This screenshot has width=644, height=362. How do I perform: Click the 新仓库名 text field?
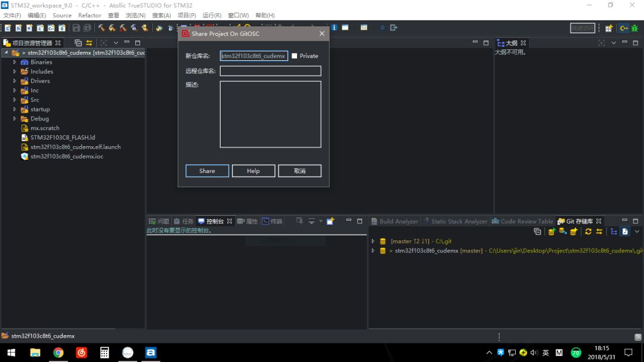[254, 56]
